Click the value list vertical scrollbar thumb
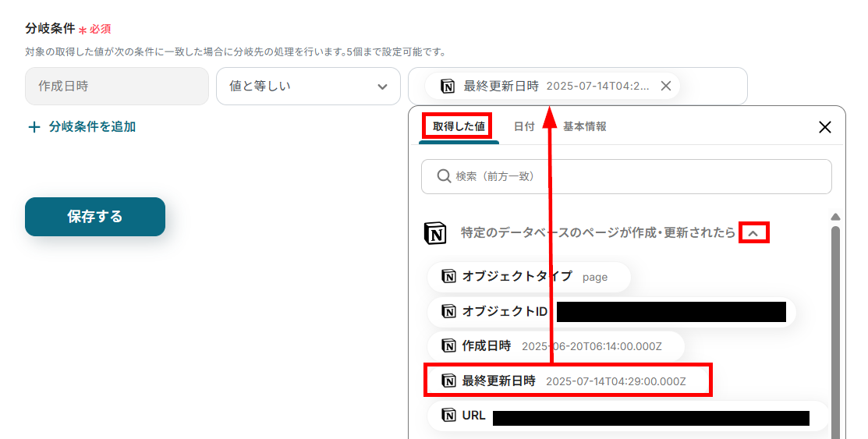This screenshot has width=868, height=439. 835,332
